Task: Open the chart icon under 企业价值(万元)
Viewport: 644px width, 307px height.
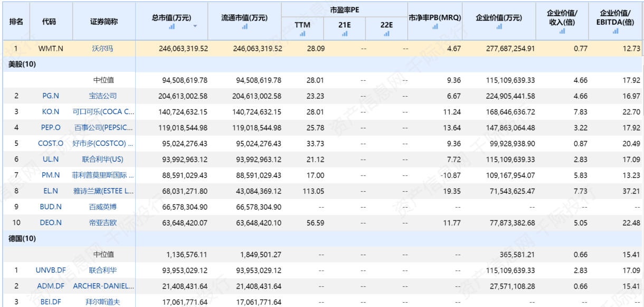Action: coord(499,26)
